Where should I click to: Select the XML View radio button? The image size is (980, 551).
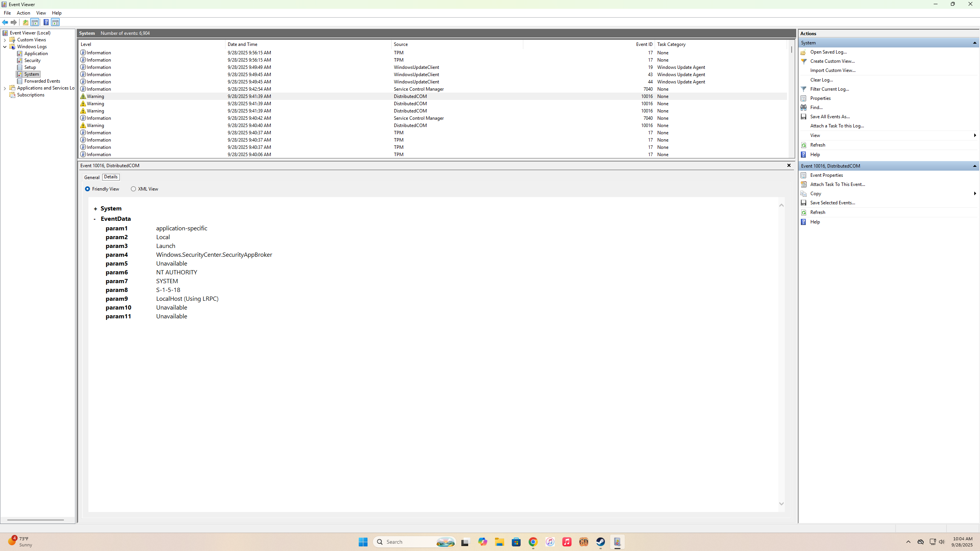pyautogui.click(x=133, y=189)
